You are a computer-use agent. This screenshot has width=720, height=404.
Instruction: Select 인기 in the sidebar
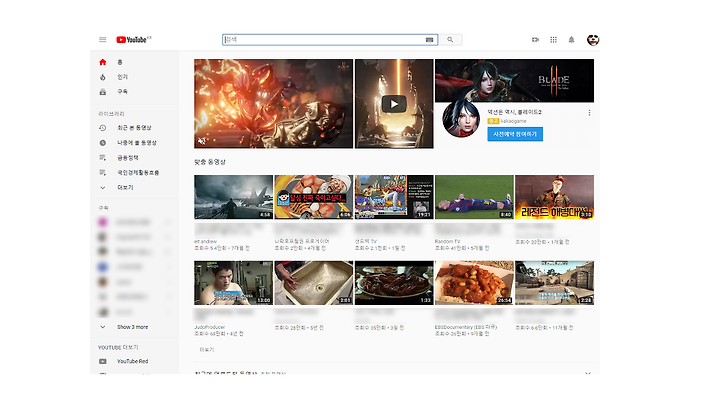pyautogui.click(x=123, y=77)
